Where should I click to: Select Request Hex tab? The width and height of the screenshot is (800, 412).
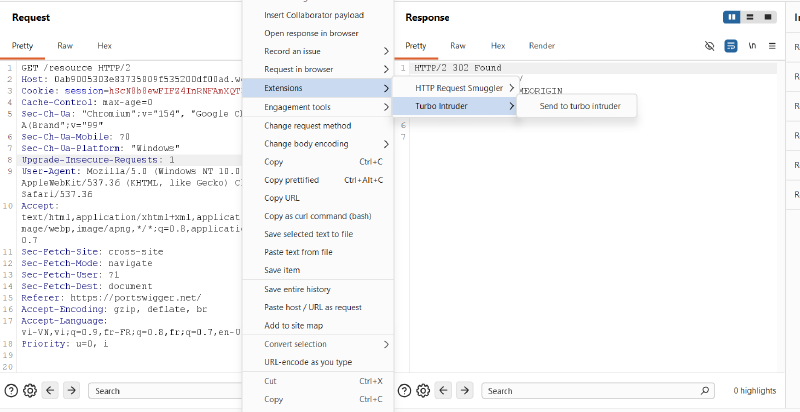point(104,46)
